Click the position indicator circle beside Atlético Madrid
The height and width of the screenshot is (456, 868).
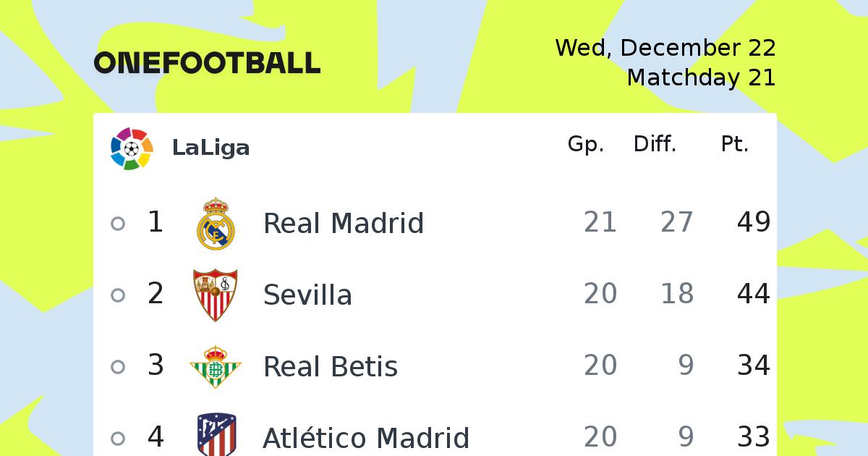[118, 439]
